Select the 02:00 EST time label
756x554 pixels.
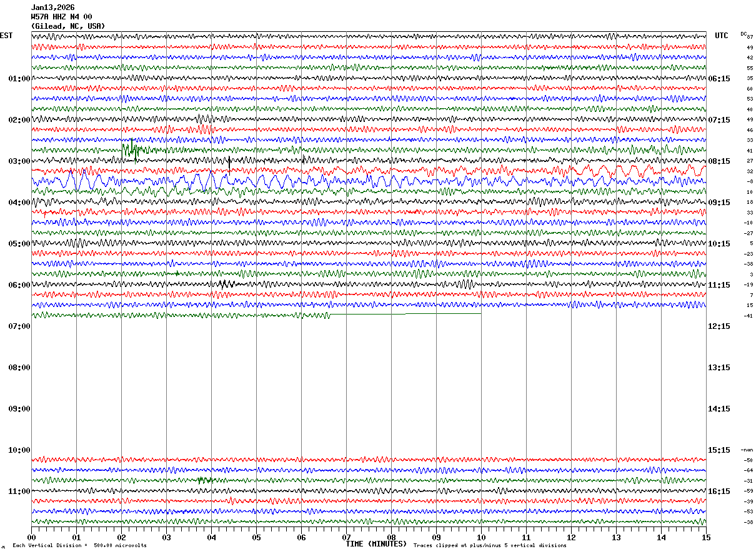(19, 120)
